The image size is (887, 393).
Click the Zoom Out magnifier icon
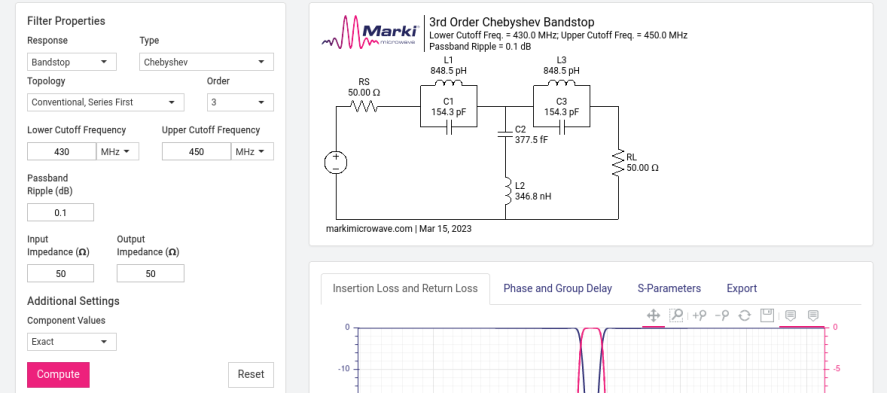(722, 316)
